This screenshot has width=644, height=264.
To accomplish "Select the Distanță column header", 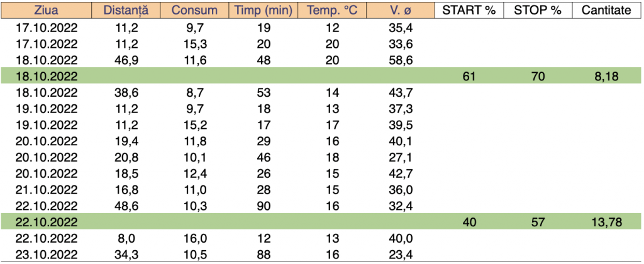I will pos(123,11).
